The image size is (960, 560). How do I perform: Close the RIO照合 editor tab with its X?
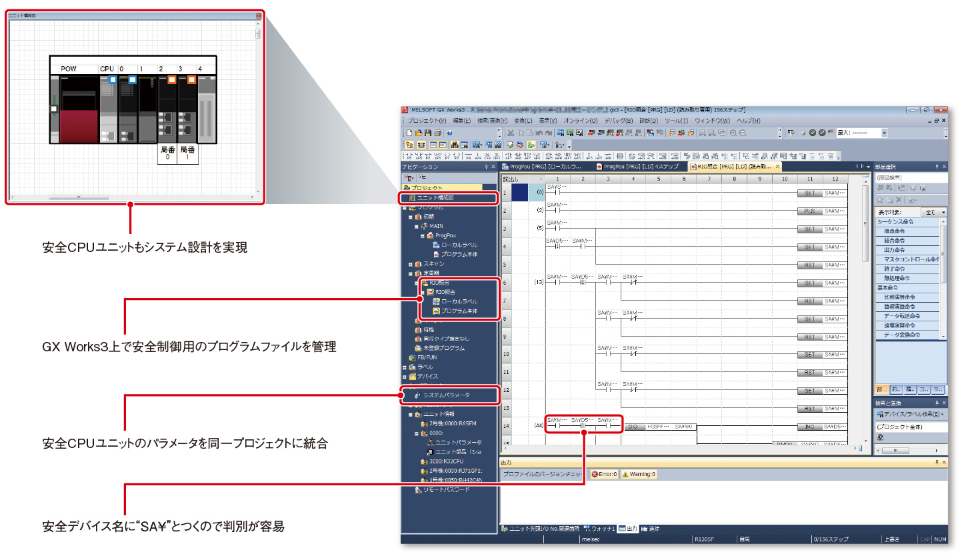click(777, 166)
